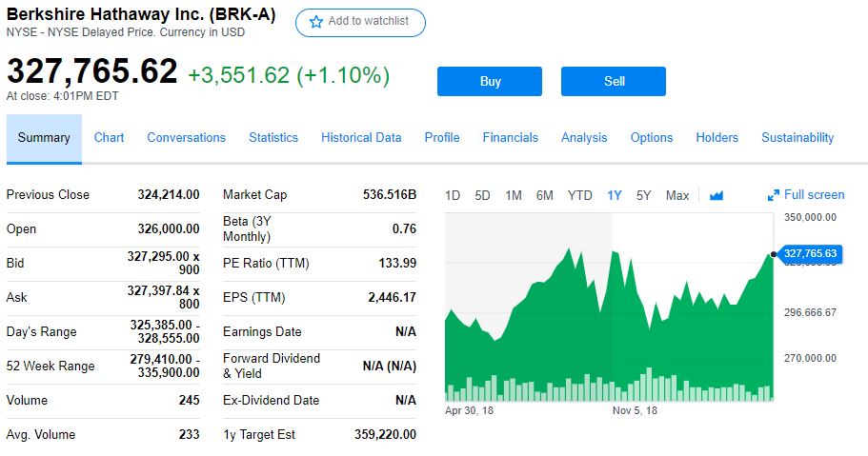
Task: View the Financials tab
Action: tap(510, 137)
